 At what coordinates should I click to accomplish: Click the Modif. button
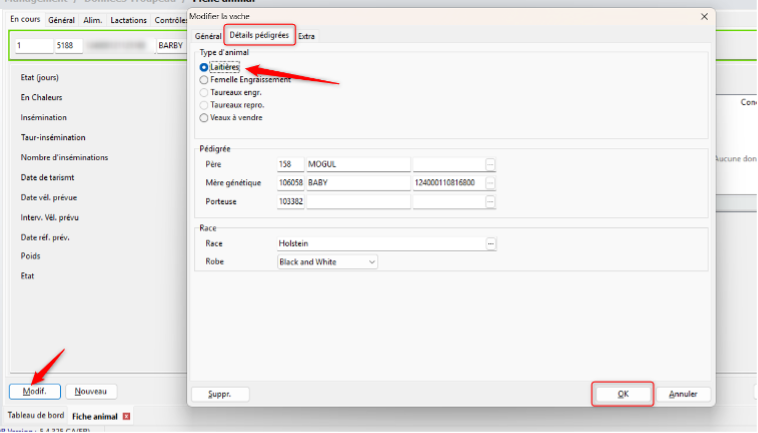point(35,391)
